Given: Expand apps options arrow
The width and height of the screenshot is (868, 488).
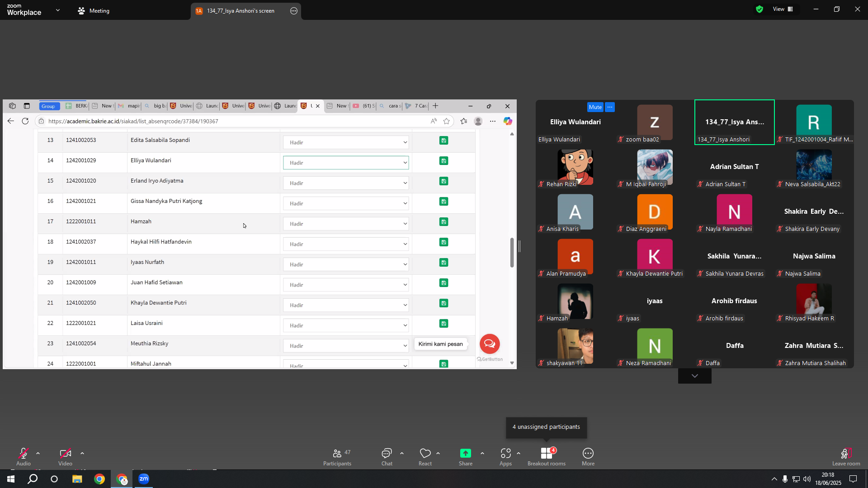Looking at the screenshot, I should pos(519,453).
